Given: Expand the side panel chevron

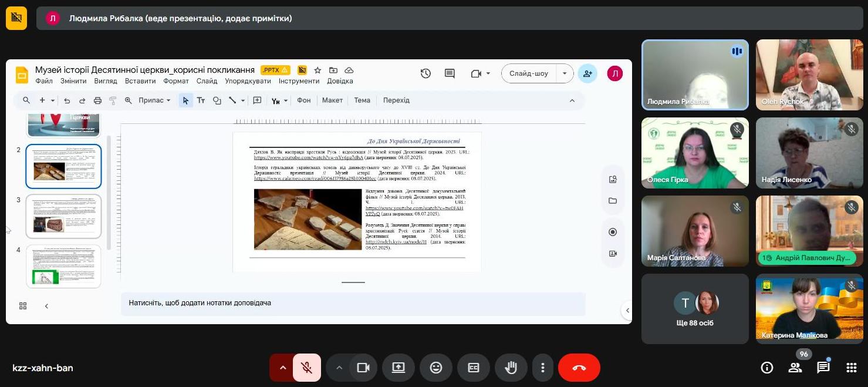Looking at the screenshot, I should [x=627, y=310].
